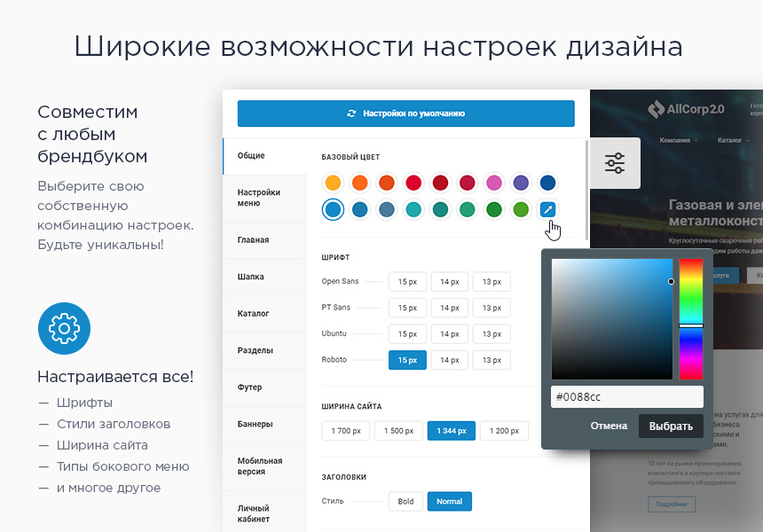Select the yellow base color swatch

[x=333, y=183]
